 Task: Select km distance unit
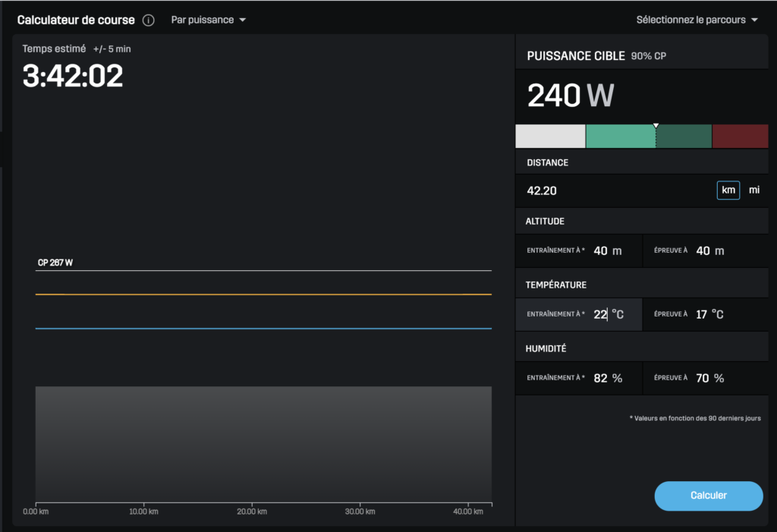pyautogui.click(x=728, y=190)
